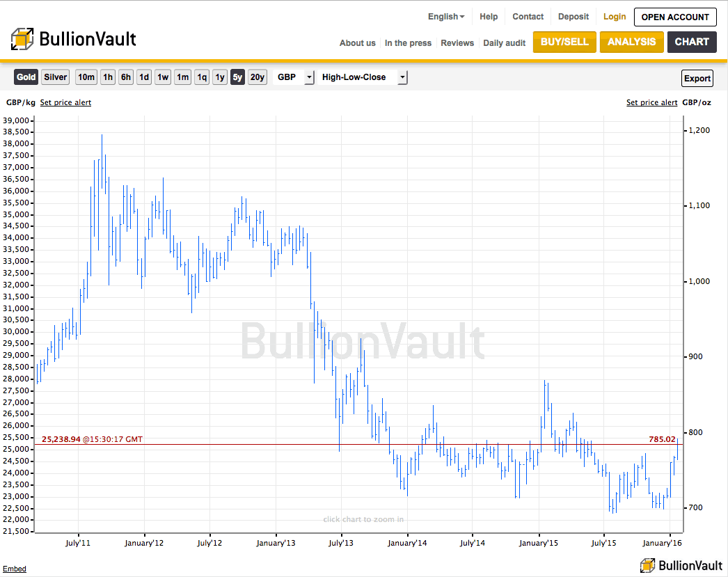
Task: Select the 5y timeframe button
Action: [237, 77]
